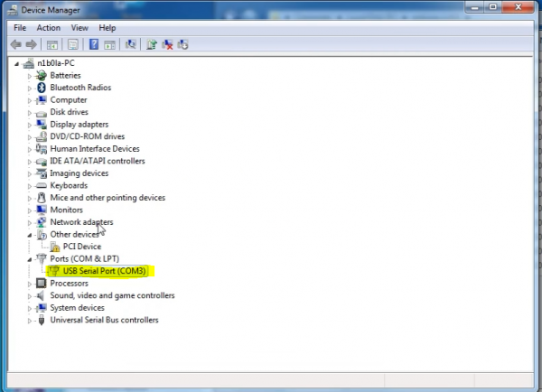Select the Other devices label
542x392 pixels.
(74, 234)
